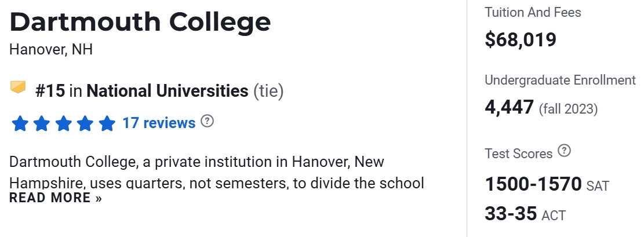
Task: Open help icon beside 17 reviews
Action: point(207,122)
